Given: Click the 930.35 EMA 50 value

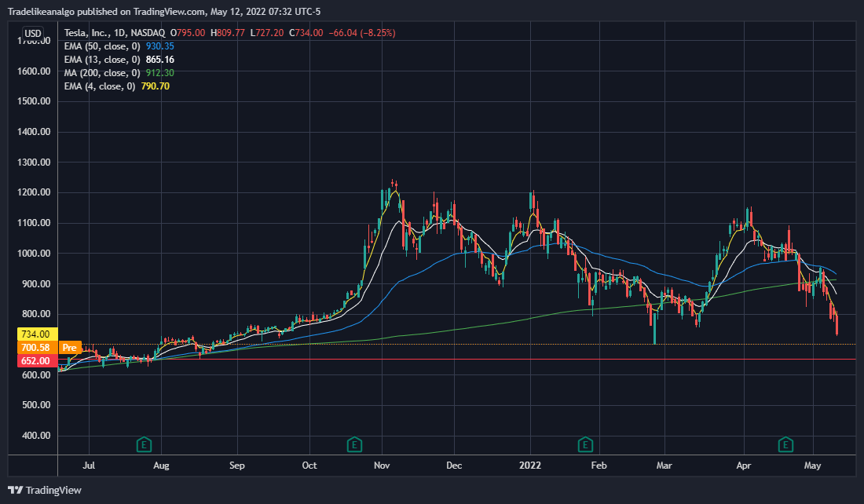Looking at the screenshot, I should pyautogui.click(x=159, y=46).
